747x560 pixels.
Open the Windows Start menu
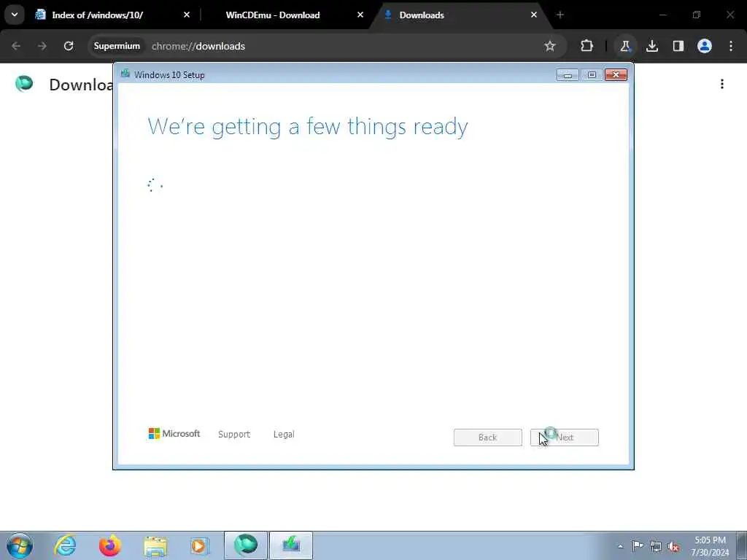pos(20,545)
